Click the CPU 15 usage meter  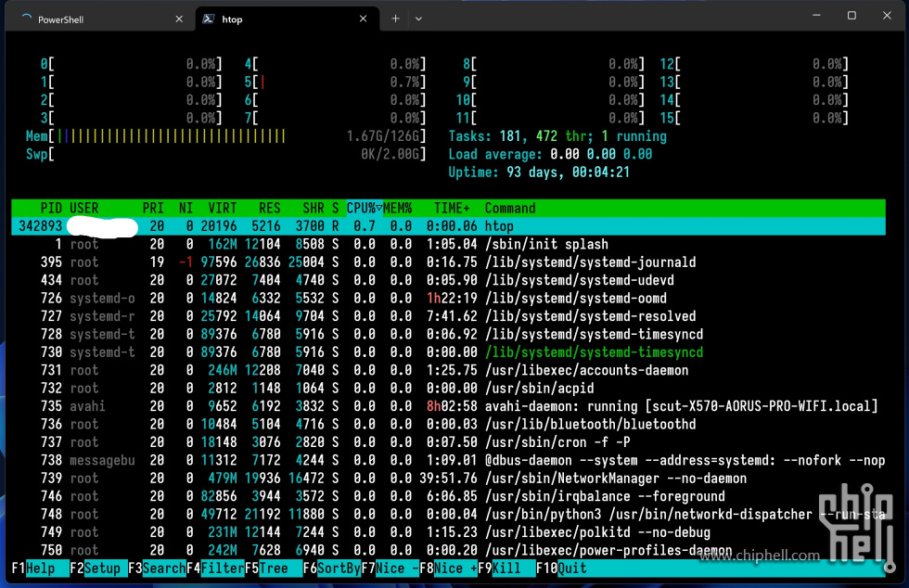click(754, 119)
